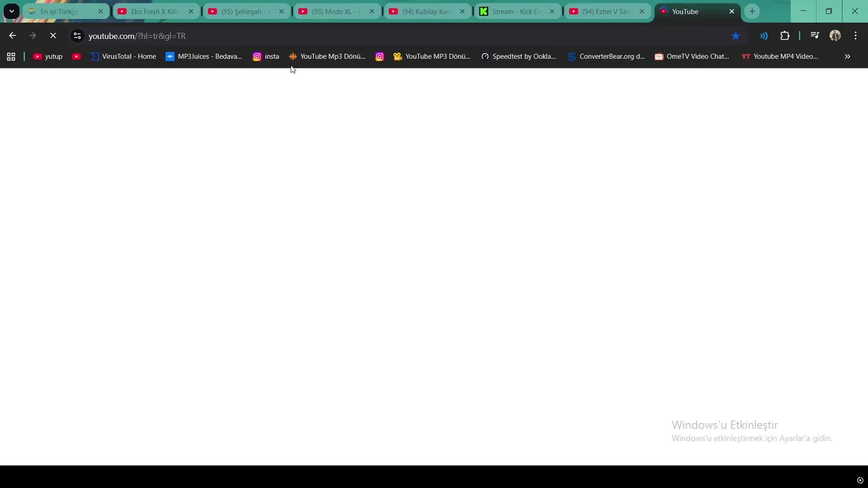The width and height of the screenshot is (868, 488).
Task: Open a new tab with plus button
Action: coord(752,12)
